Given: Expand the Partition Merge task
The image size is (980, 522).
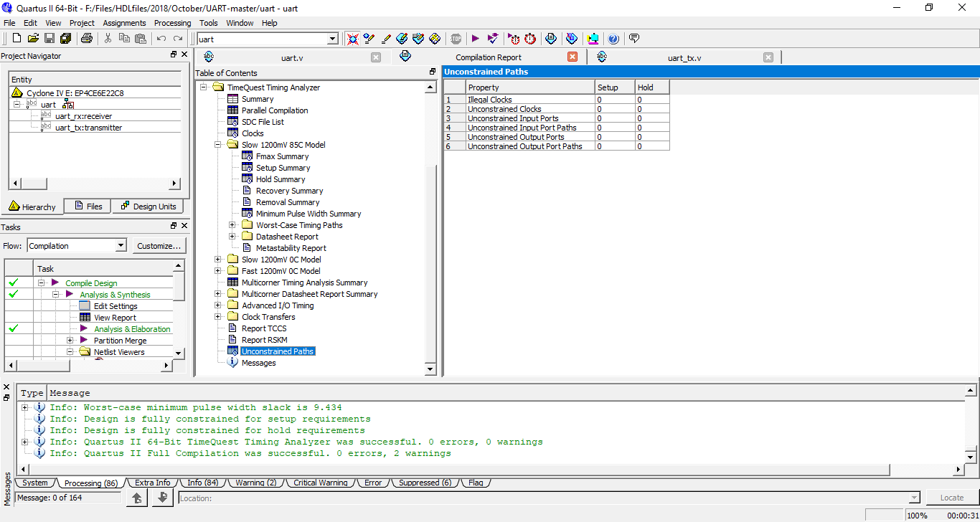Looking at the screenshot, I should [x=70, y=341].
